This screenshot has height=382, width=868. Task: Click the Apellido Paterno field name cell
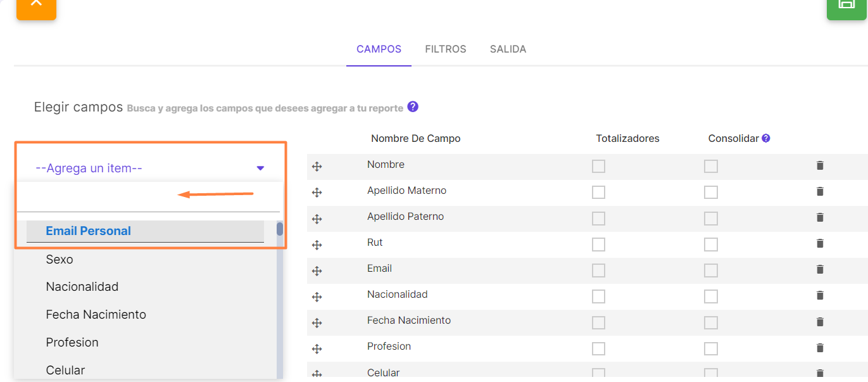405,216
